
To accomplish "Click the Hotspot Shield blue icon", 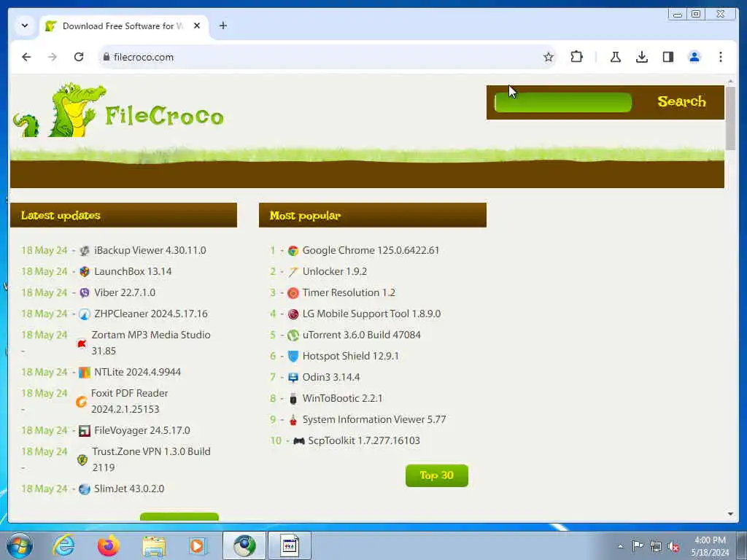I will tap(293, 356).
